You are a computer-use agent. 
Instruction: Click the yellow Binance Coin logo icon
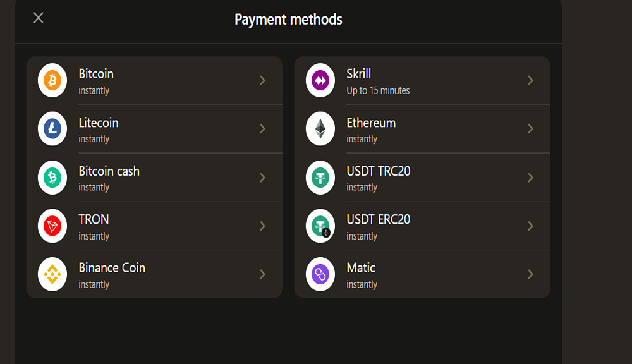tap(52, 274)
